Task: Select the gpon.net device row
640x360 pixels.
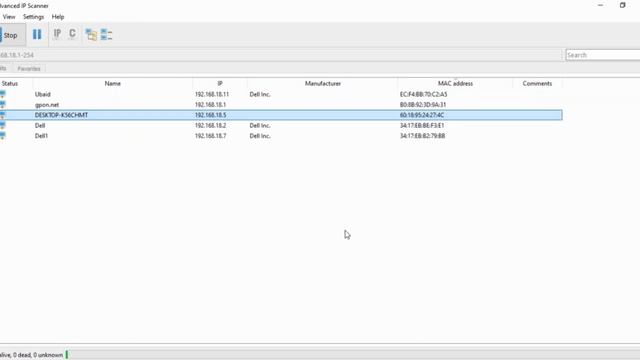Action: pos(281,104)
